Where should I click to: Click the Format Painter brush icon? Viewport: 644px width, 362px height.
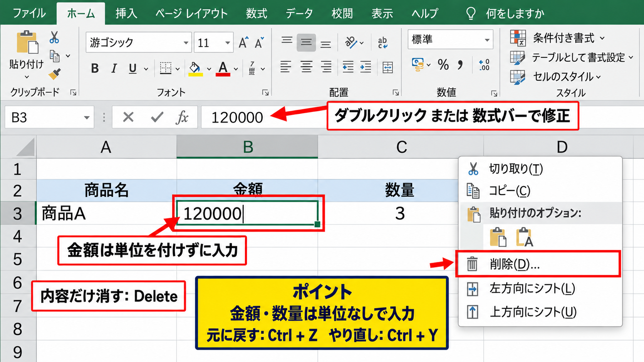55,73
